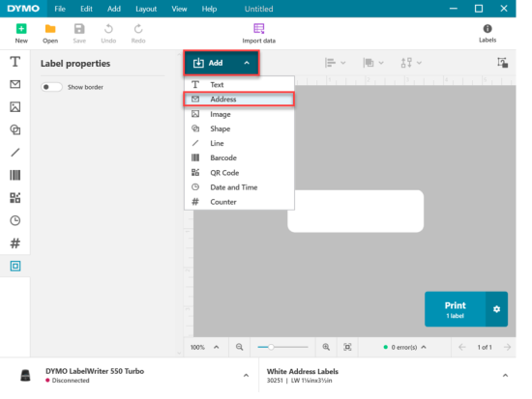Select the QR Code tool in sidebar

(15, 198)
